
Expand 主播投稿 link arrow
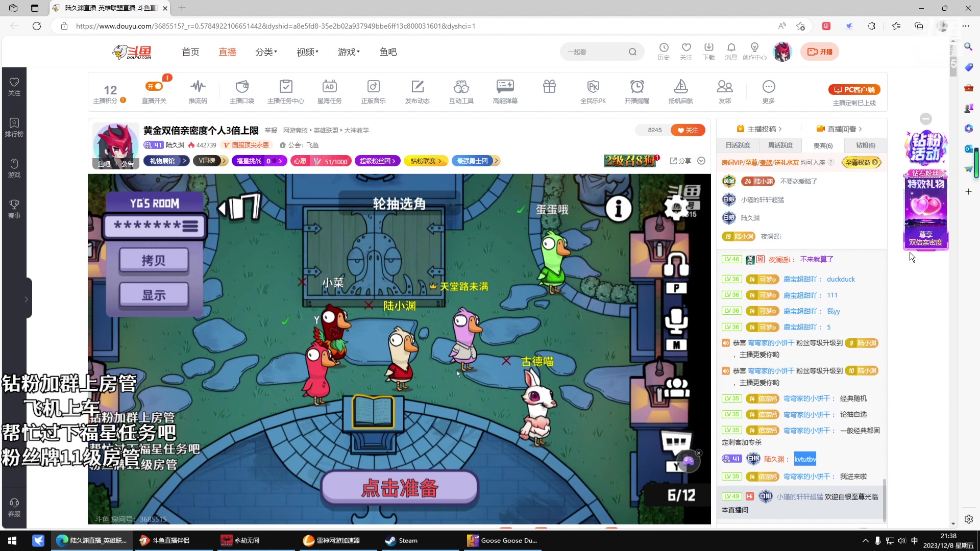tap(780, 129)
